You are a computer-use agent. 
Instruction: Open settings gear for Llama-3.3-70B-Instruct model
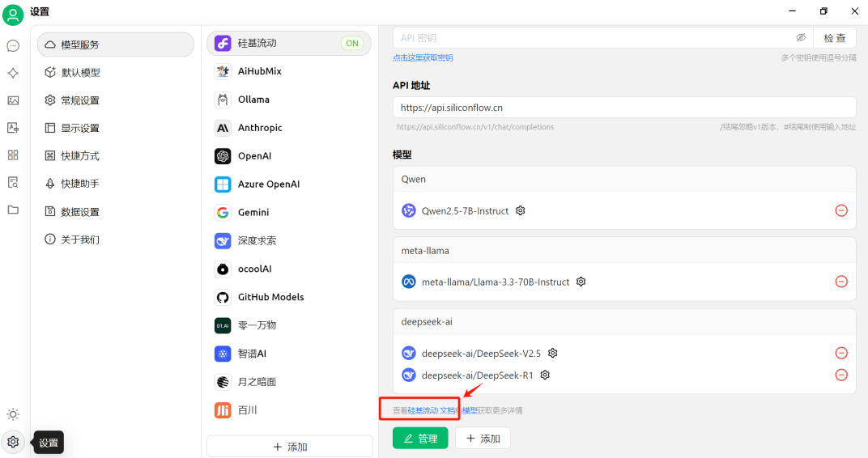581,282
